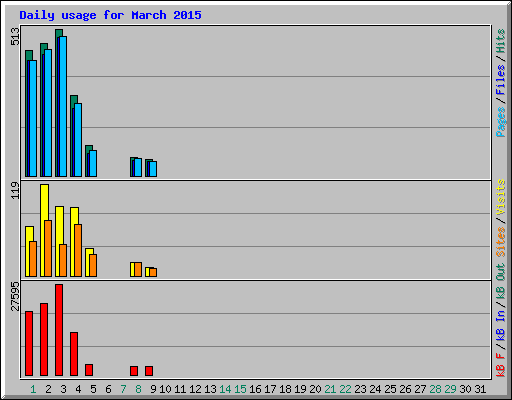Click day 28 on the x-axis
Screen dimensions: 512x400
(435, 389)
